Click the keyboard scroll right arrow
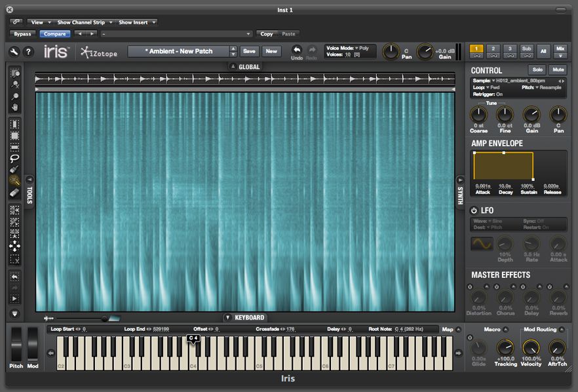 [x=458, y=353]
